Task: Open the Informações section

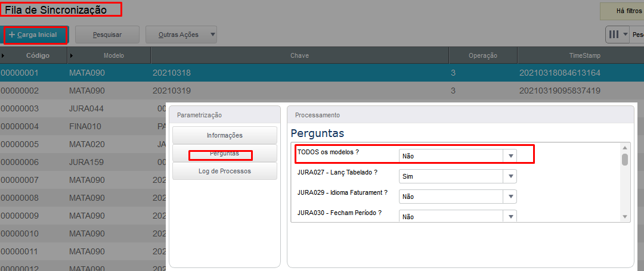Action: [225, 135]
